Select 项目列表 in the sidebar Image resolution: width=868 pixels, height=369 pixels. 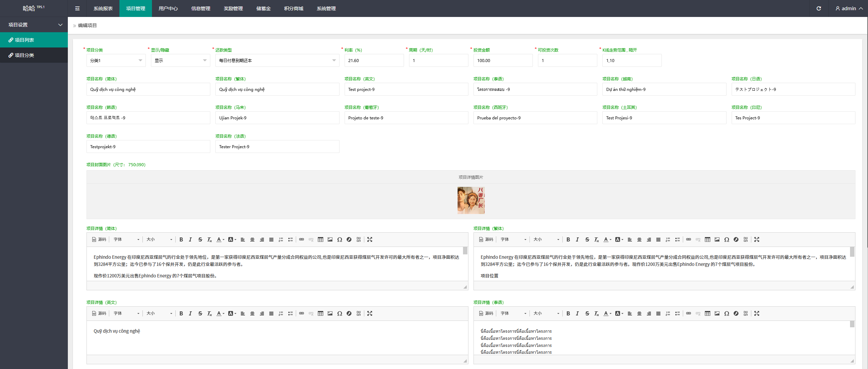[x=34, y=40]
